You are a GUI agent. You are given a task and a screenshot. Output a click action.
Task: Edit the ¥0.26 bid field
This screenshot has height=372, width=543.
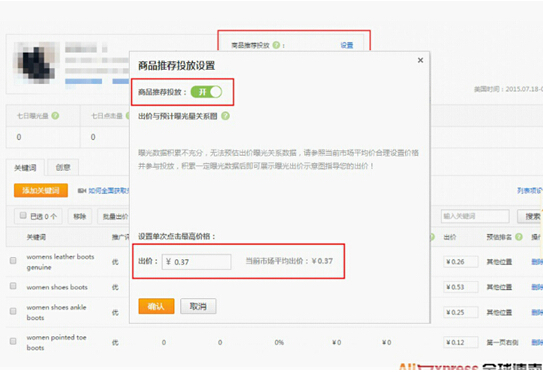[x=461, y=262]
